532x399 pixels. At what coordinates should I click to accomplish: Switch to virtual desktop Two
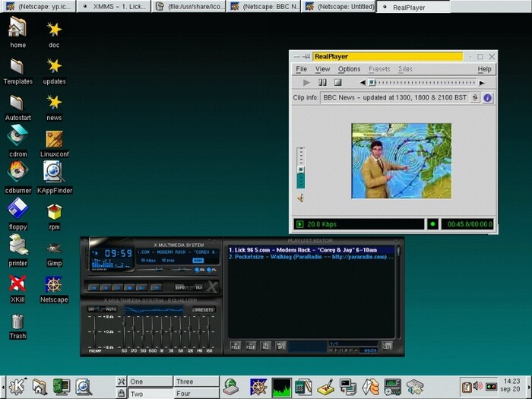150,394
